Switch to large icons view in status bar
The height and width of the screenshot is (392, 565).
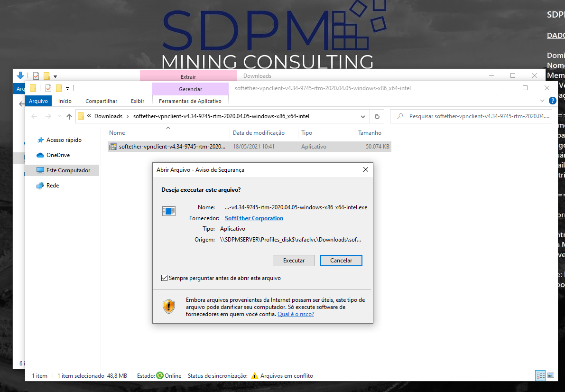pos(551,375)
